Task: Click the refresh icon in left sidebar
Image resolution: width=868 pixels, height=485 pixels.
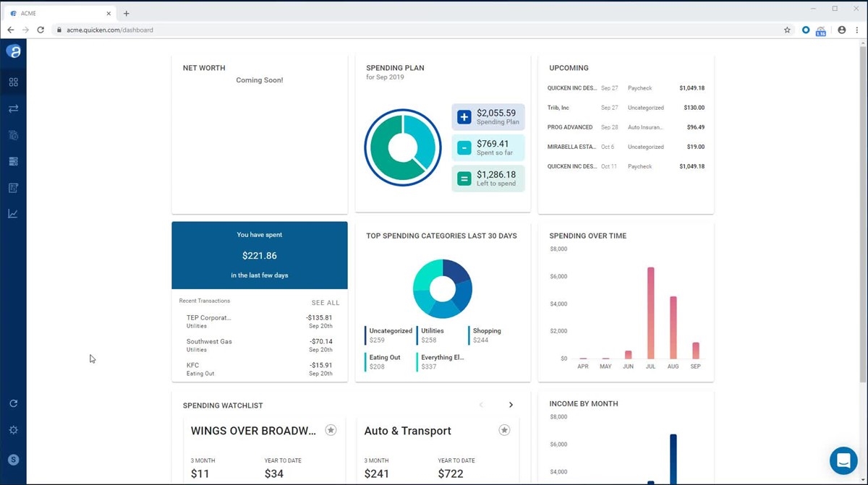Action: (13, 404)
